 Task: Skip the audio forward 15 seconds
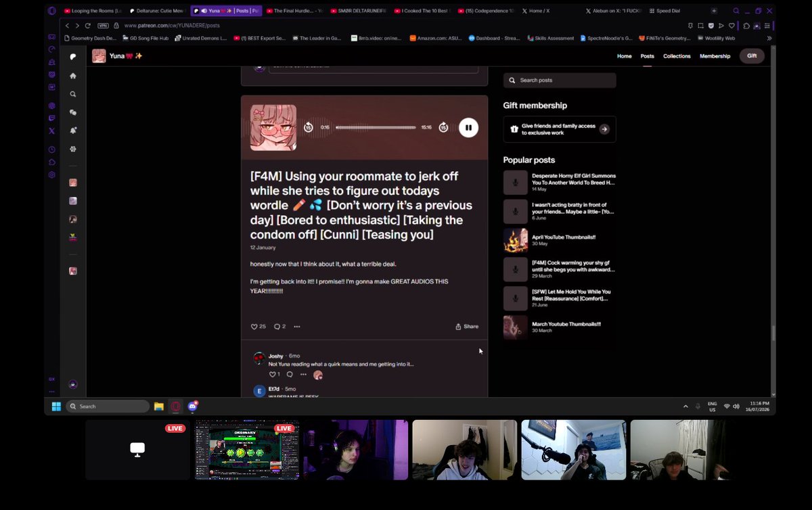pos(443,127)
